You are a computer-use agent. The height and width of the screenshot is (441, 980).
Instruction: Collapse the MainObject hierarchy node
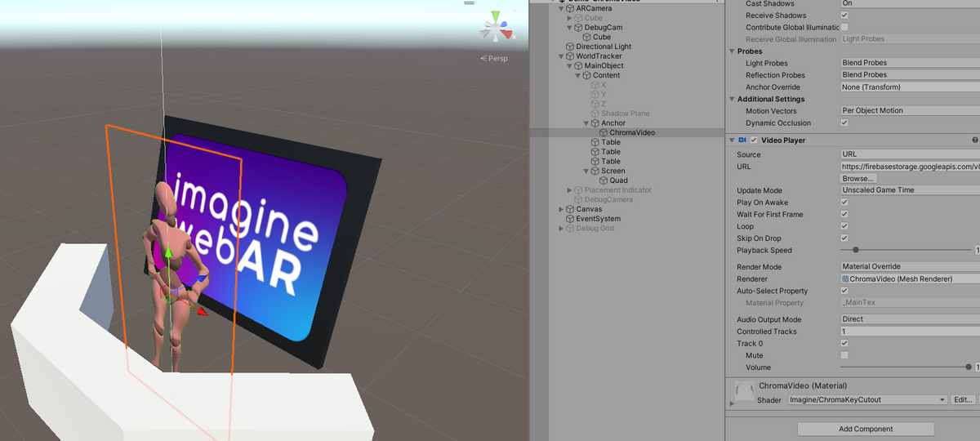pyautogui.click(x=570, y=65)
